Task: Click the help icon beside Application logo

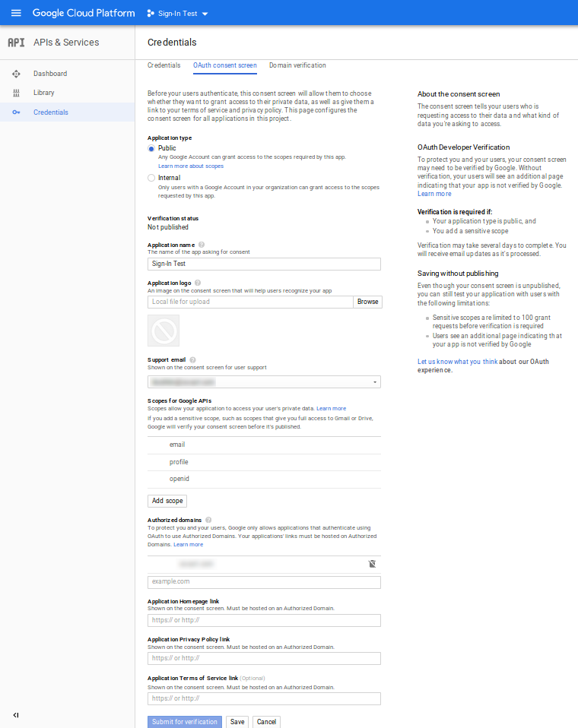Action: coord(198,283)
